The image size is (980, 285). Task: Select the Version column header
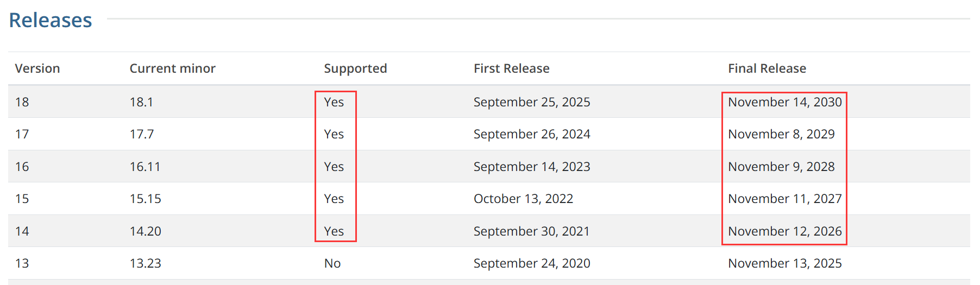click(37, 68)
